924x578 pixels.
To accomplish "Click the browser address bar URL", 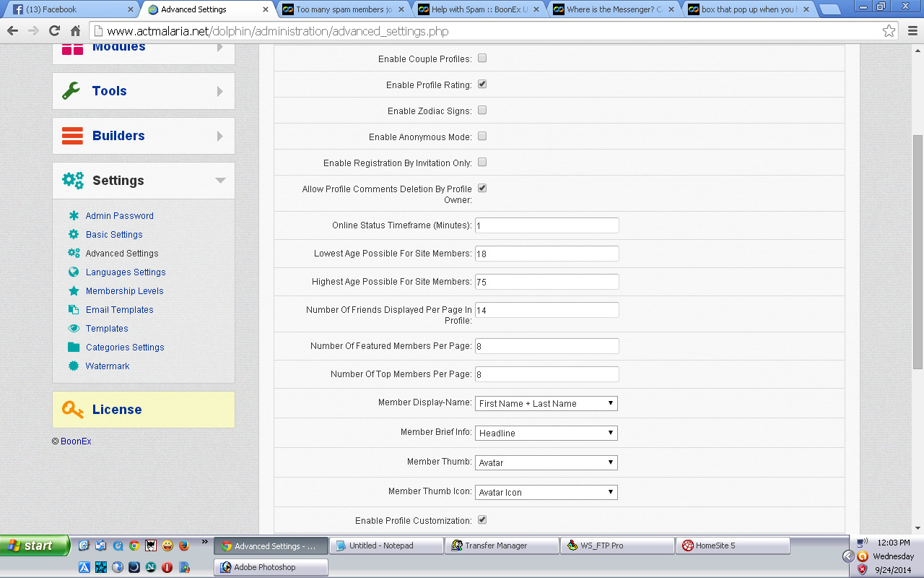I will click(x=278, y=32).
